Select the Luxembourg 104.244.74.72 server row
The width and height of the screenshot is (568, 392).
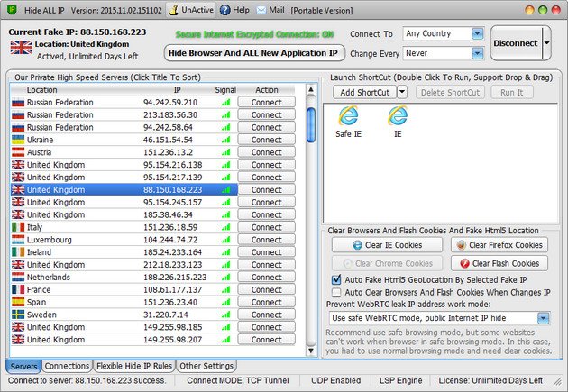124,240
